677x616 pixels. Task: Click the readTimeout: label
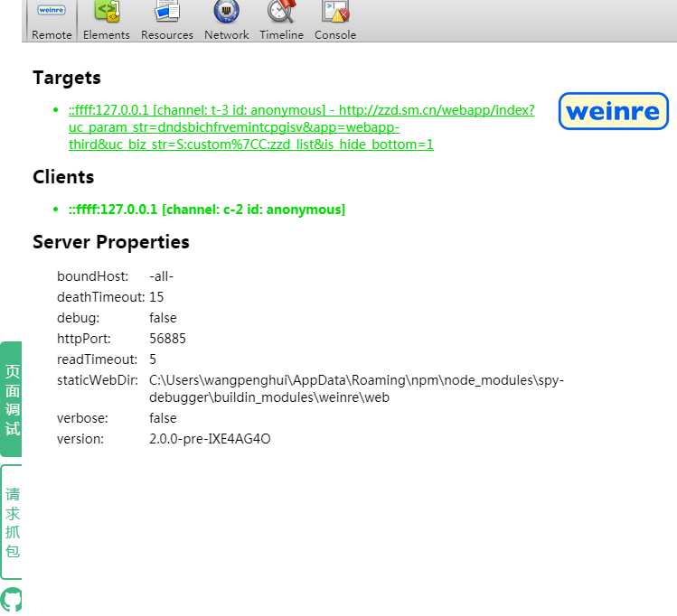click(x=97, y=359)
